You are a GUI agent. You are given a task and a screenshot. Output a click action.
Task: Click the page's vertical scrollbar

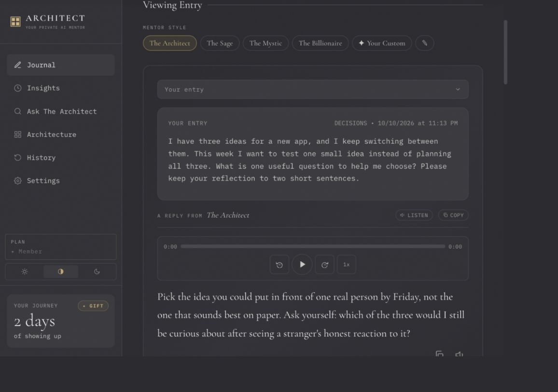[505, 52]
